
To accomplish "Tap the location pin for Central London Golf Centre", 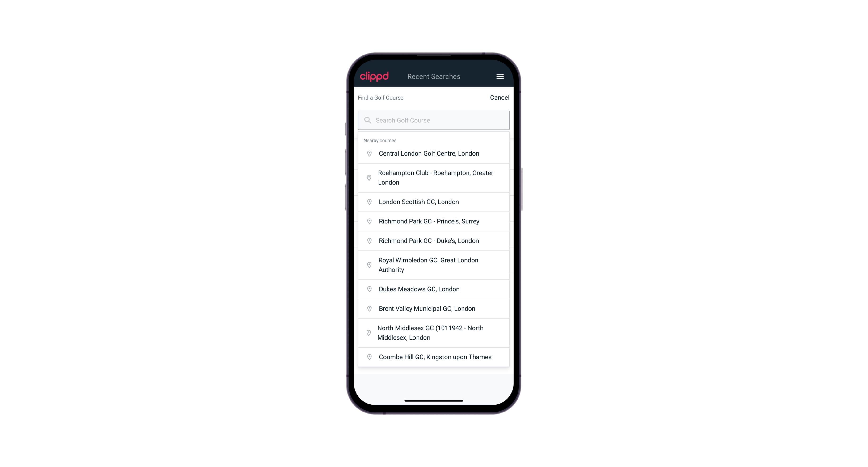I will tap(368, 153).
